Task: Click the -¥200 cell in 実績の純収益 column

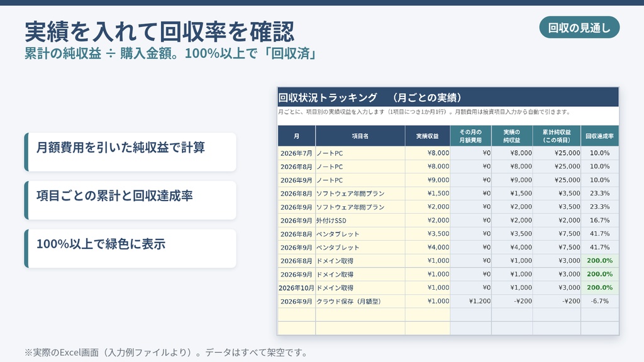Action: [512, 301]
